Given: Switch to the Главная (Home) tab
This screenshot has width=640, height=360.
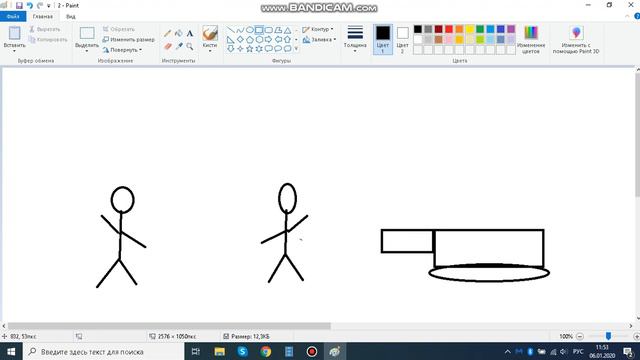Looking at the screenshot, I should [43, 16].
